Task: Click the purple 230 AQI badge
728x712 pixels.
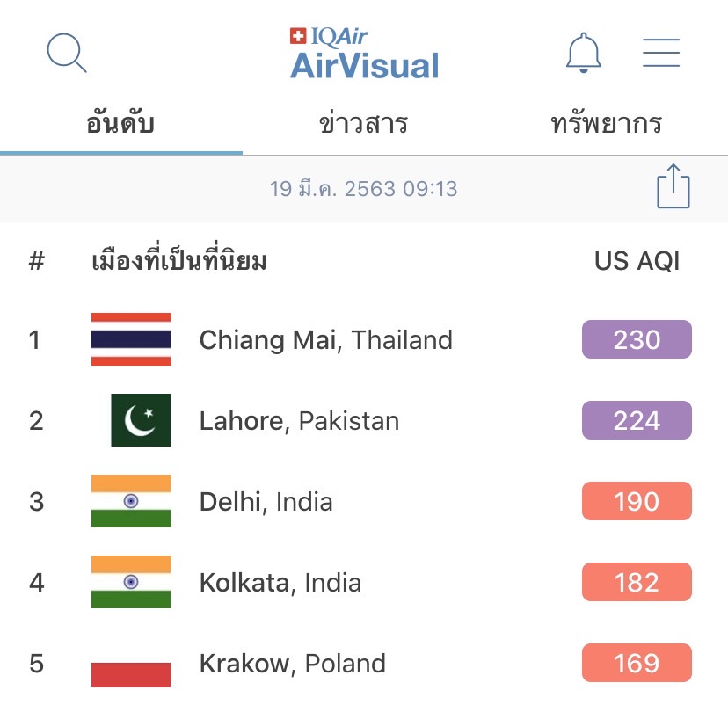Action: click(637, 339)
